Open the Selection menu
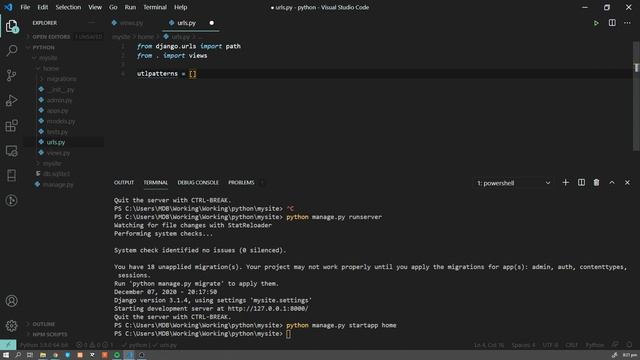Screen dimensions: 640x360 point(68,7)
